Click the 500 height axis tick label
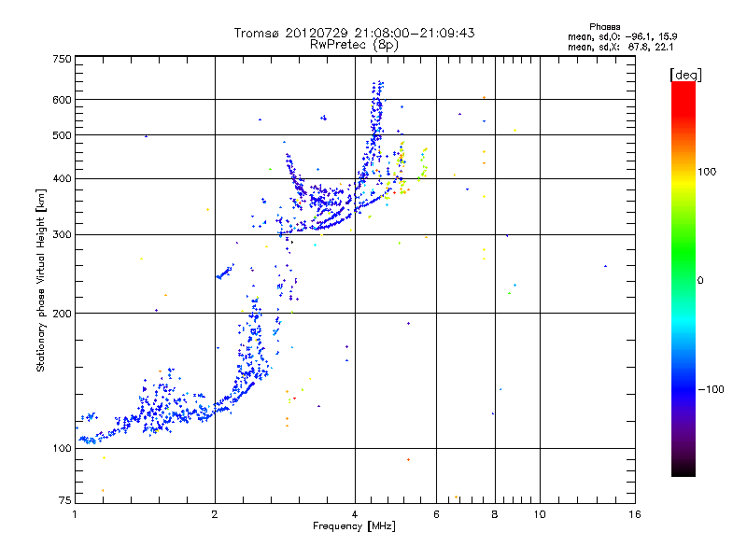The height and width of the screenshot is (560, 747). point(62,135)
